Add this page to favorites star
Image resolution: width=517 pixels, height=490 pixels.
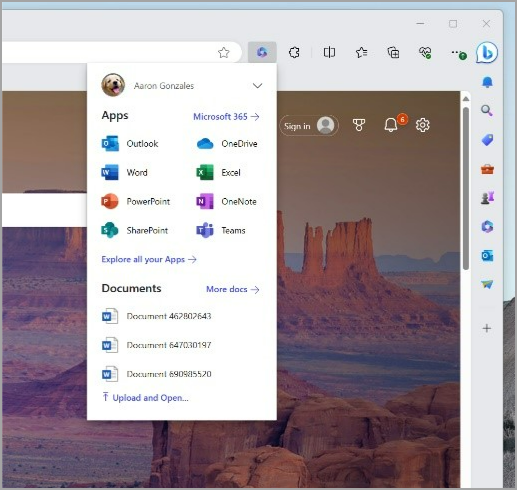224,52
